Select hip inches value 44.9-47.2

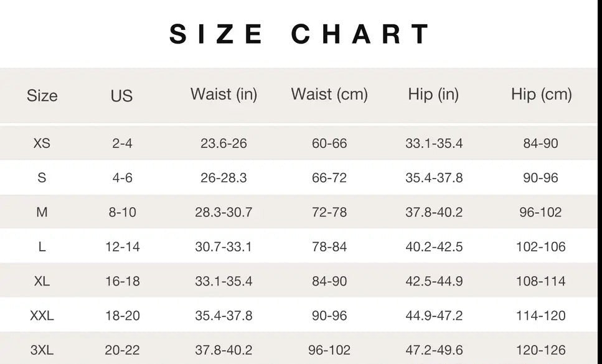[x=434, y=315]
